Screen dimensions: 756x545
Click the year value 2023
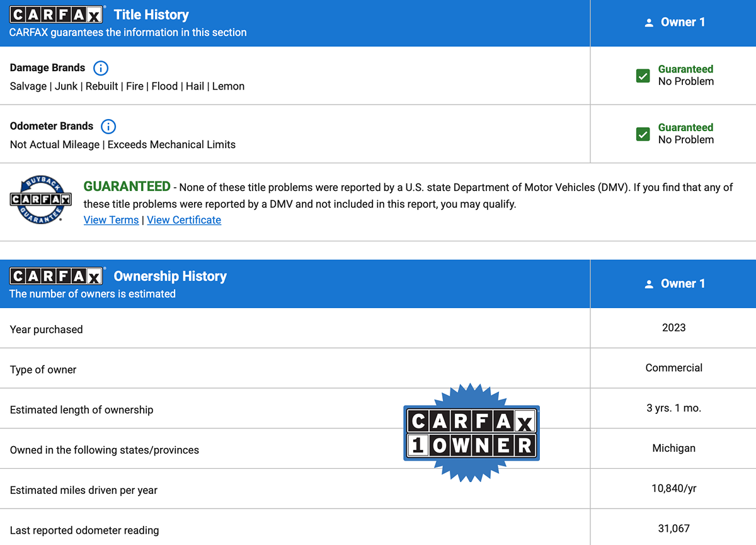click(674, 328)
